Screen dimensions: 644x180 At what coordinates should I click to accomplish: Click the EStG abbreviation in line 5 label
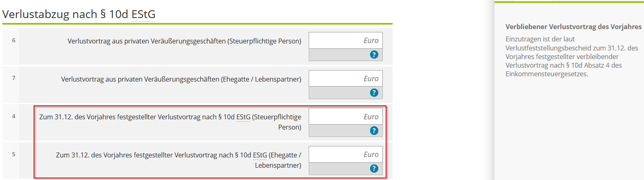pyautogui.click(x=260, y=155)
